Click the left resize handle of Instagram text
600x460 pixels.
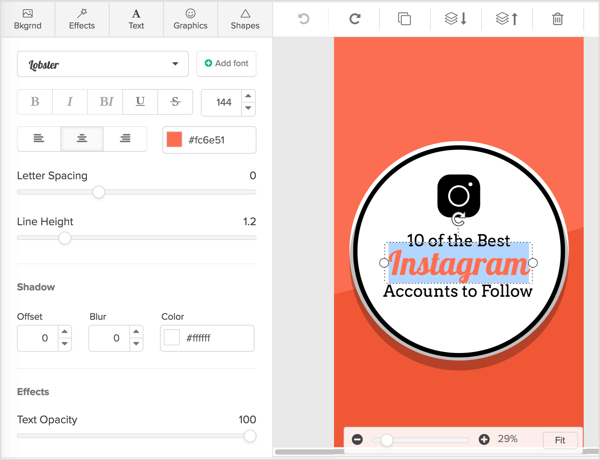(x=384, y=263)
